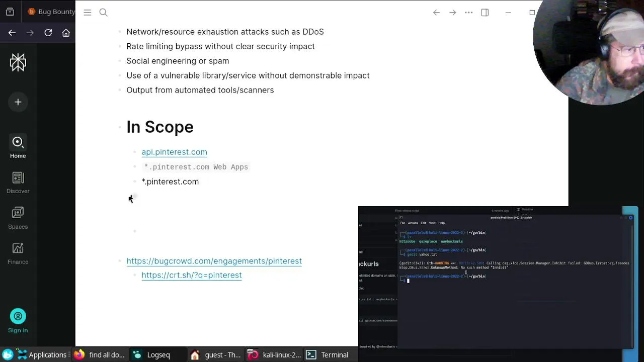Click the terminal command prompt cursor line

408,281
